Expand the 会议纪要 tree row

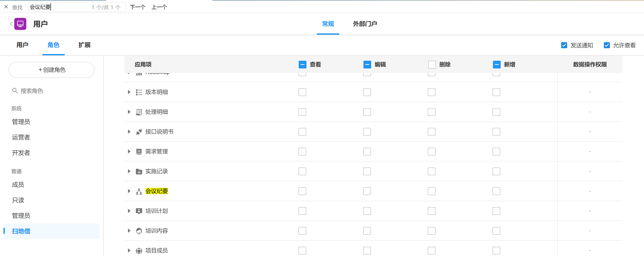coord(129,191)
